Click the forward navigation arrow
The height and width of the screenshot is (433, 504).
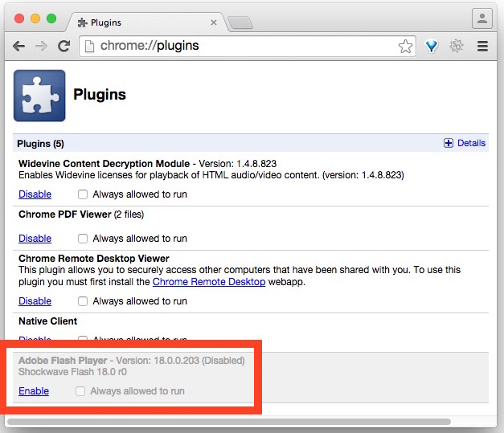(x=41, y=47)
